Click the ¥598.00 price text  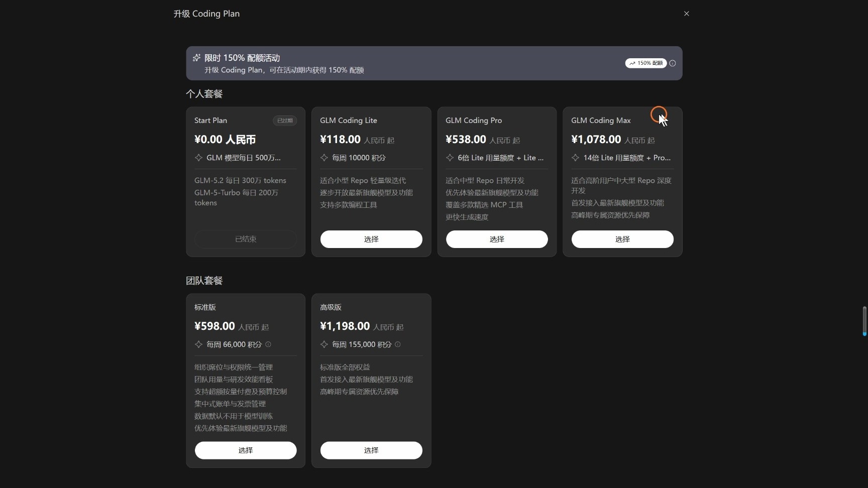214,326
